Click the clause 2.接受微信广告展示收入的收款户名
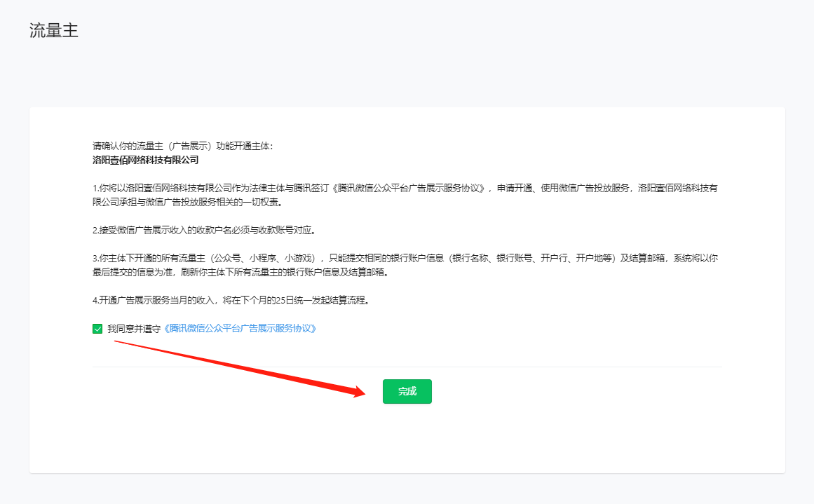This screenshot has height=504, width=814. pyautogui.click(x=204, y=231)
